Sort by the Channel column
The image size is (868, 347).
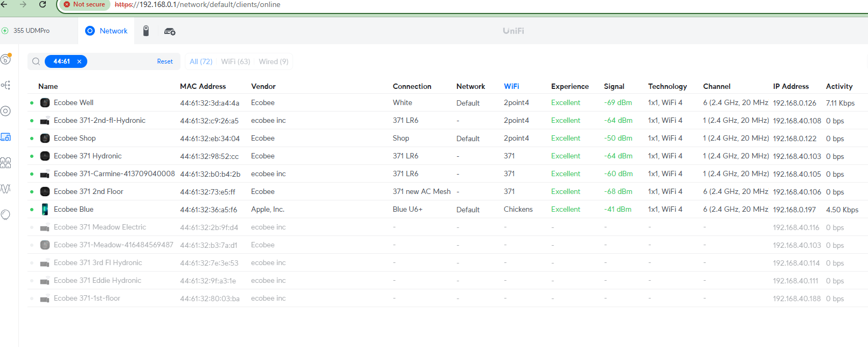click(717, 86)
